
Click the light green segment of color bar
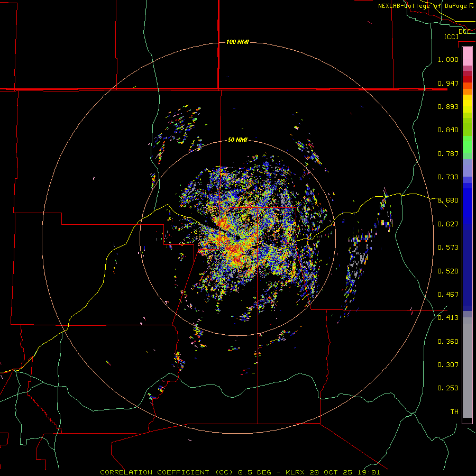467,144
